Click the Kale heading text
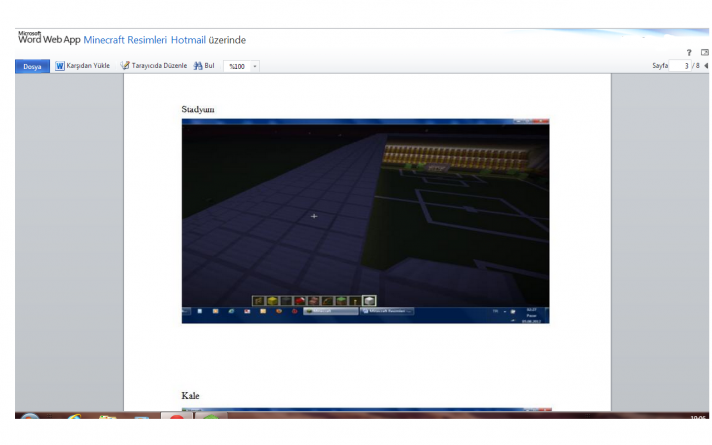Viewport: 712px width, 445px height. pyautogui.click(x=190, y=396)
